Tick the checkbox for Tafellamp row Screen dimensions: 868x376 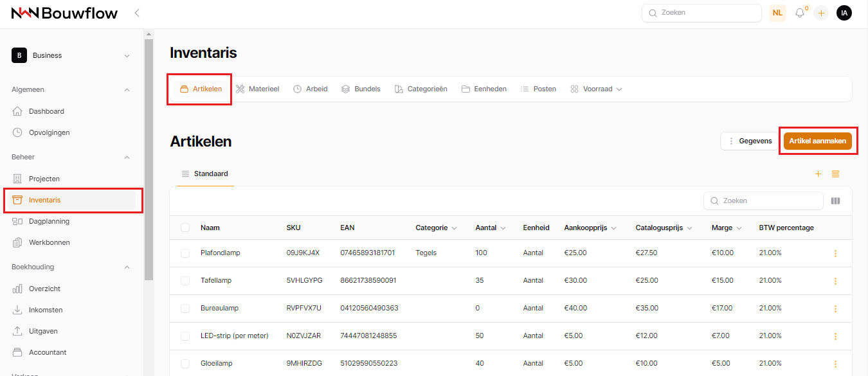[x=185, y=281]
